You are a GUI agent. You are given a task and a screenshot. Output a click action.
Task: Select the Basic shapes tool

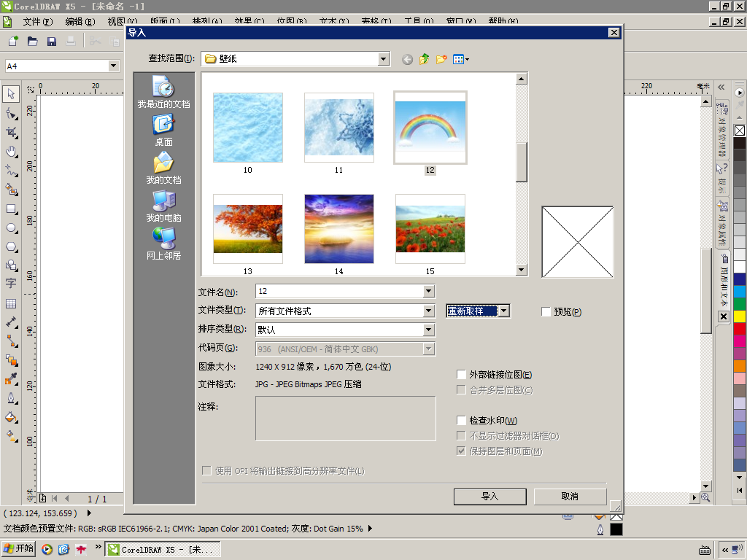(11, 265)
